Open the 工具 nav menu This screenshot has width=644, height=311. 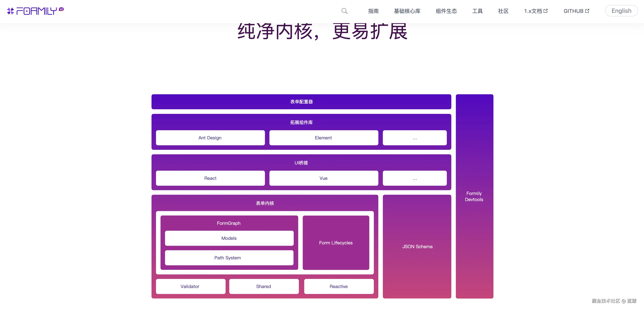point(477,11)
